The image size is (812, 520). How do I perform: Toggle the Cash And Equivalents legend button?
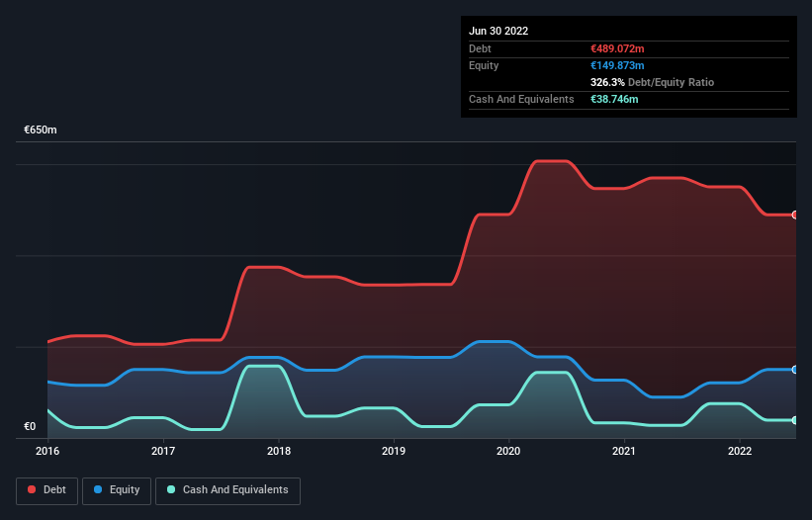(227, 490)
